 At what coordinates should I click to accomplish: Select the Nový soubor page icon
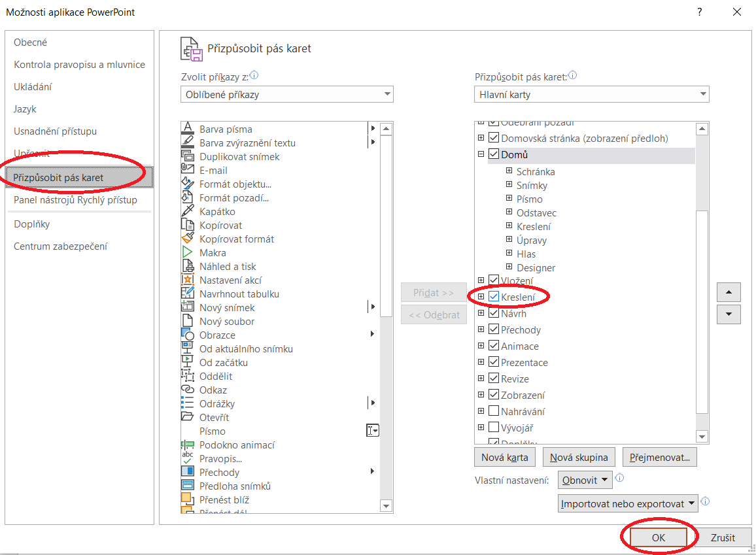[187, 321]
